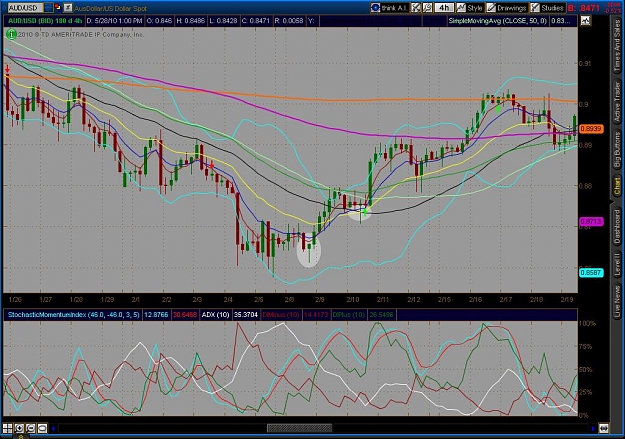Open the Studies menu
Screen dimensions: 625x439
(x=547, y=8)
